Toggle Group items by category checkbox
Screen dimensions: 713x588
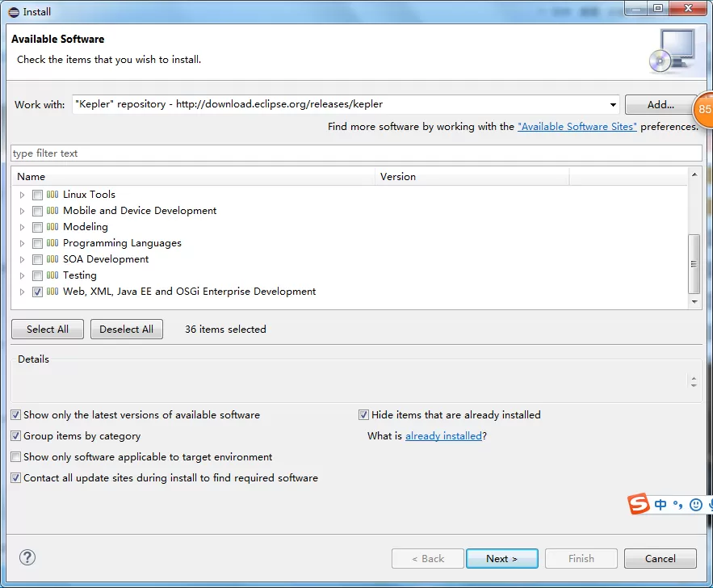click(16, 435)
